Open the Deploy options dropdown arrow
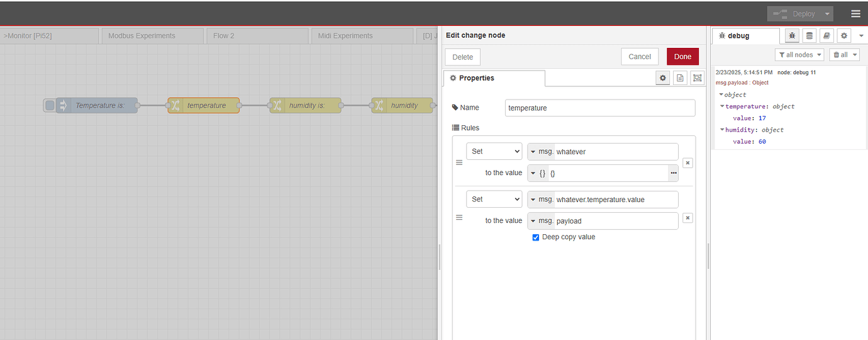Viewport: 868px width, 340px height. [x=827, y=13]
